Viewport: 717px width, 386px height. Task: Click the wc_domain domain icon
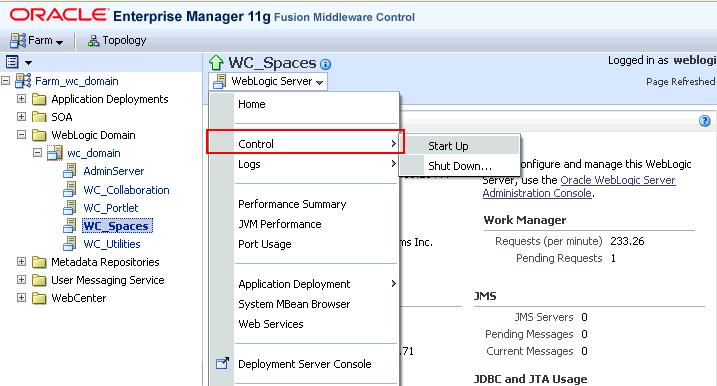click(55, 153)
